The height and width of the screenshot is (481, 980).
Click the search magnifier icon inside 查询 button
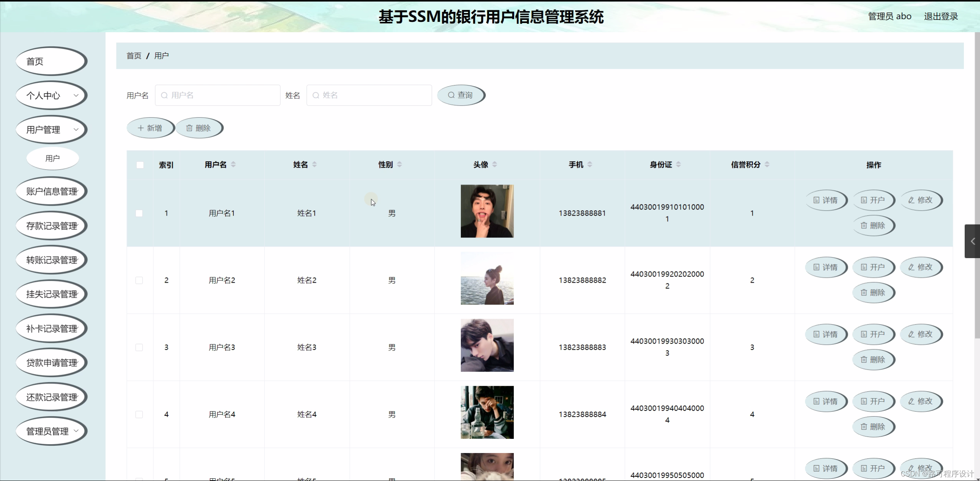(x=451, y=95)
